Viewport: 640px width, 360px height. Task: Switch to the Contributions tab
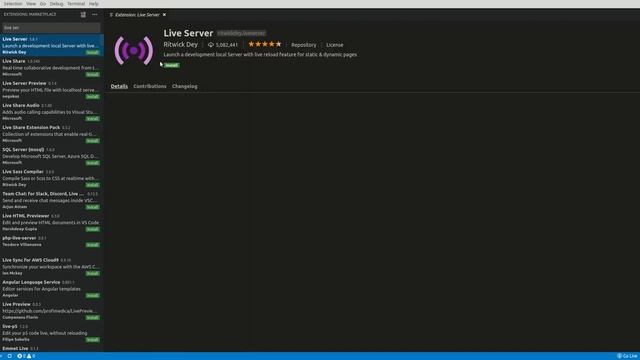(x=150, y=86)
